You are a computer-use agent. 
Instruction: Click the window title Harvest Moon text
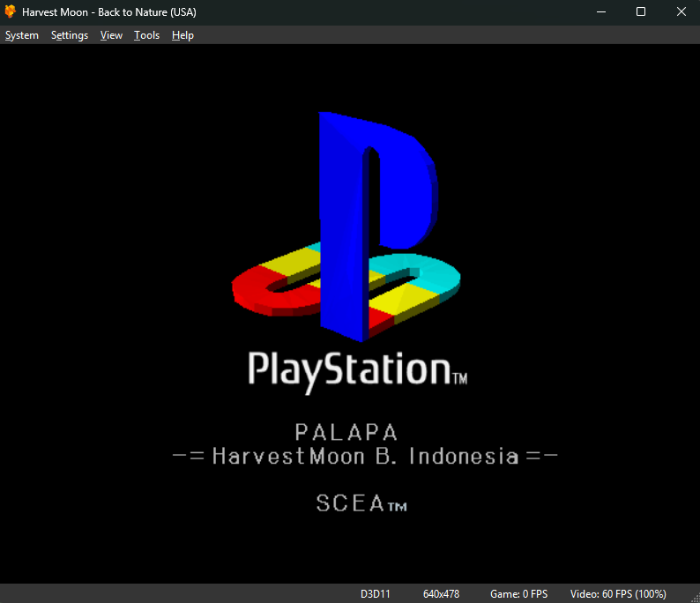(109, 12)
